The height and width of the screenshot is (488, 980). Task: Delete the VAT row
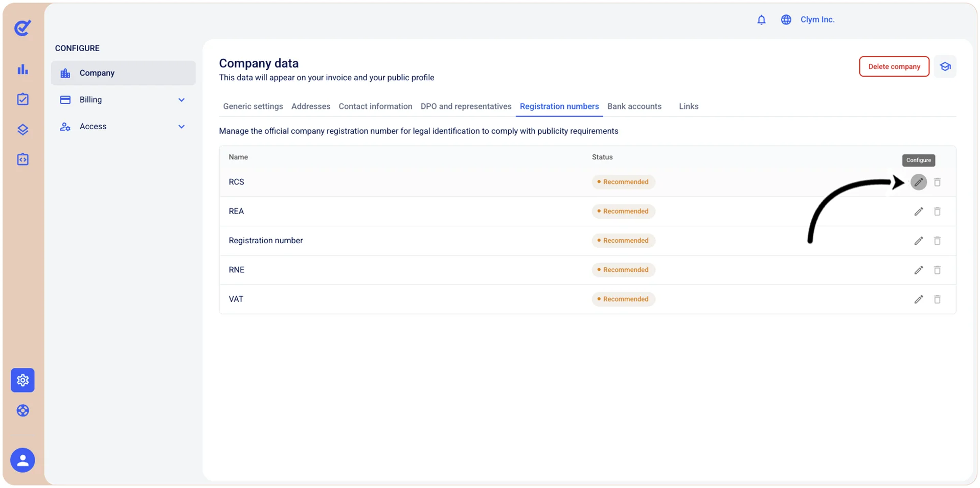[x=937, y=299]
